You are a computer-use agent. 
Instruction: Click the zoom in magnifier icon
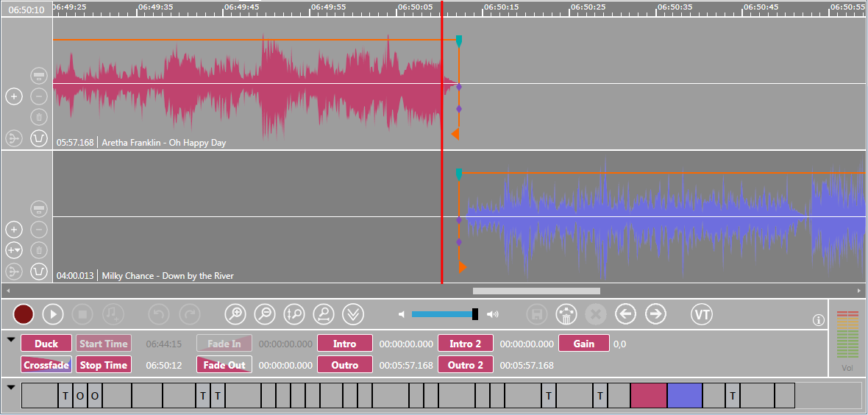[235, 315]
